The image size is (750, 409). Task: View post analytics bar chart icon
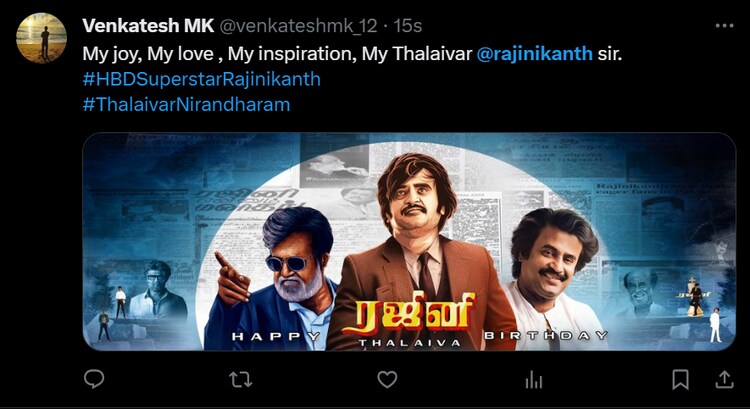(533, 380)
